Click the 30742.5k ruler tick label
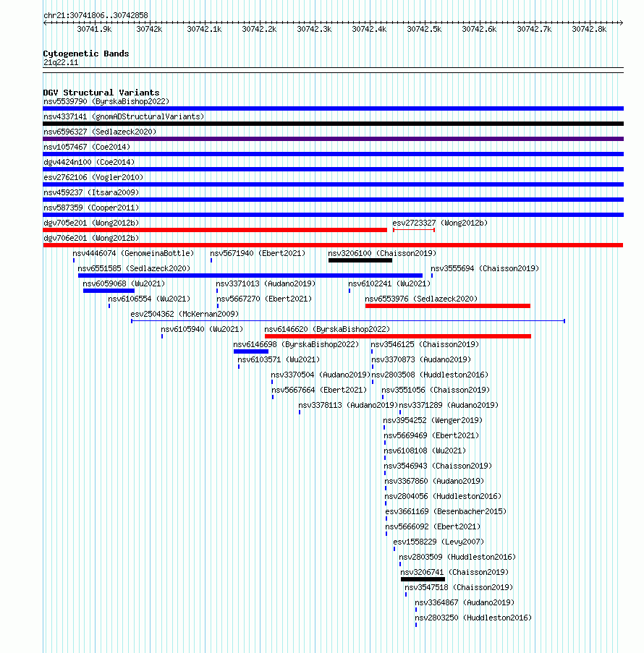Image resolution: width=644 pixels, height=653 pixels. tap(424, 29)
